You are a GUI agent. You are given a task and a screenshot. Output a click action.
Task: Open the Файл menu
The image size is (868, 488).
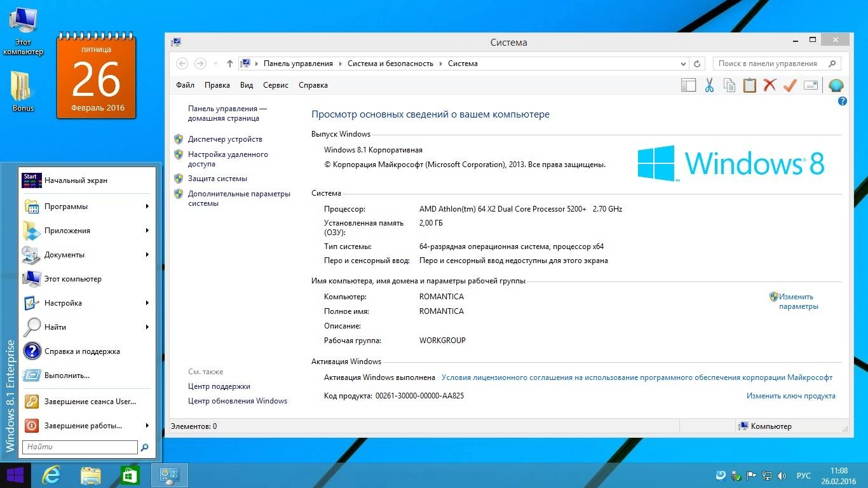point(186,85)
